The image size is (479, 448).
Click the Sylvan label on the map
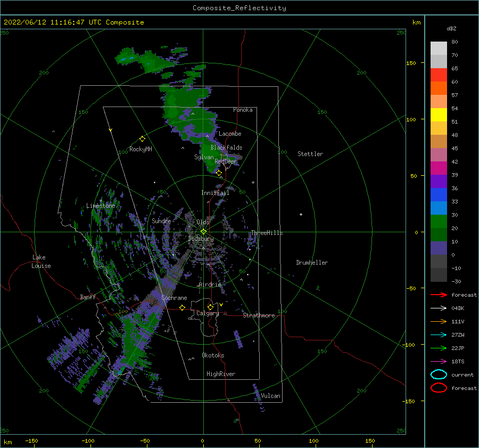(204, 157)
